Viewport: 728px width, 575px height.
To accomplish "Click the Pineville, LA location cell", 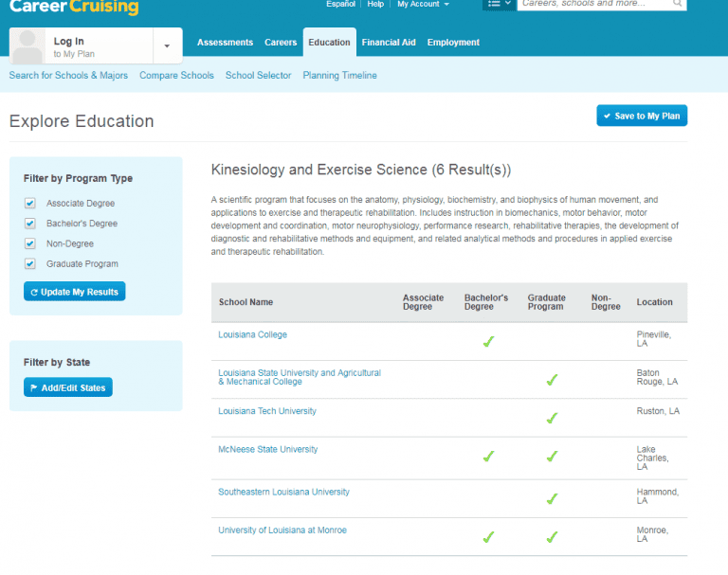I will pyautogui.click(x=653, y=339).
